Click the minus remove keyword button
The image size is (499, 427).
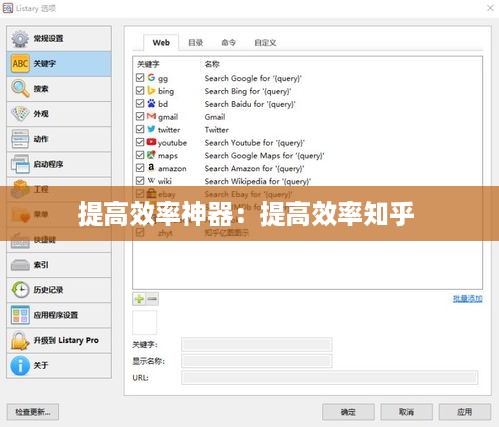pos(152,299)
